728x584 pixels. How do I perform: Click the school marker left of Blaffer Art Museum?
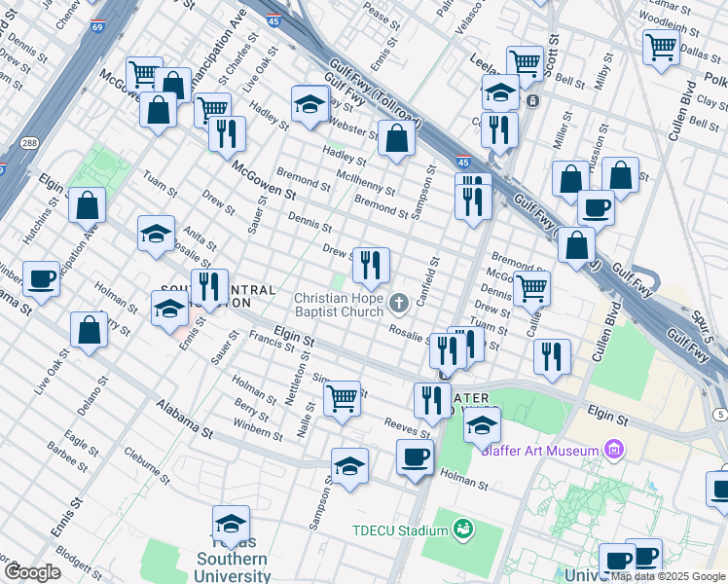(482, 425)
